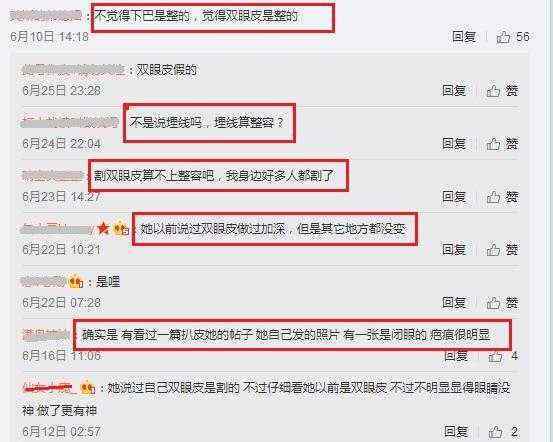Viewport: 553px width, 442px height.
Task: Like the 6月12日 02:57 reply with 2 likes
Action: [495, 432]
